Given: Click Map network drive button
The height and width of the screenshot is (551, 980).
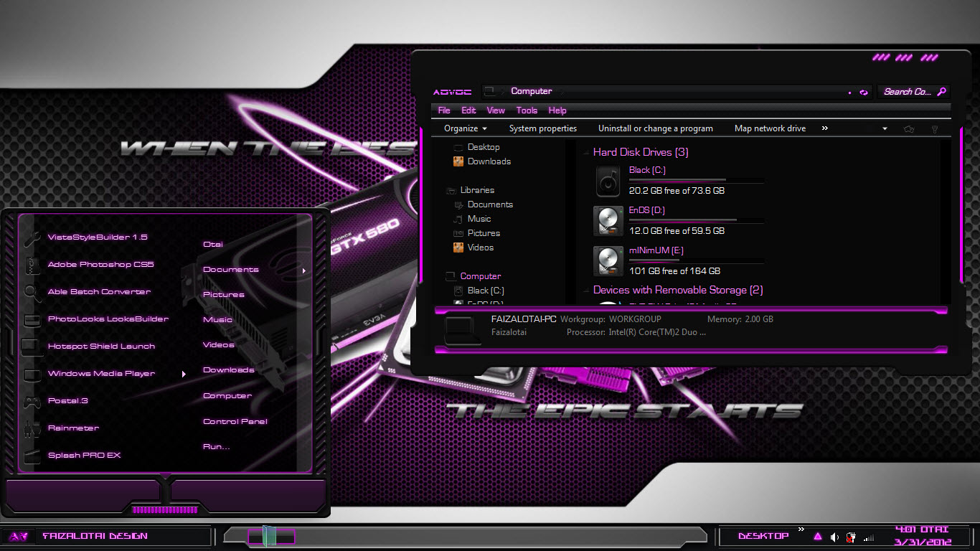Looking at the screenshot, I should click(x=770, y=128).
